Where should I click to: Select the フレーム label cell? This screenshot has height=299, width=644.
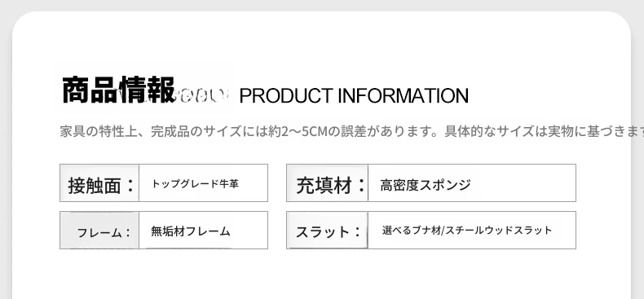[x=99, y=230]
